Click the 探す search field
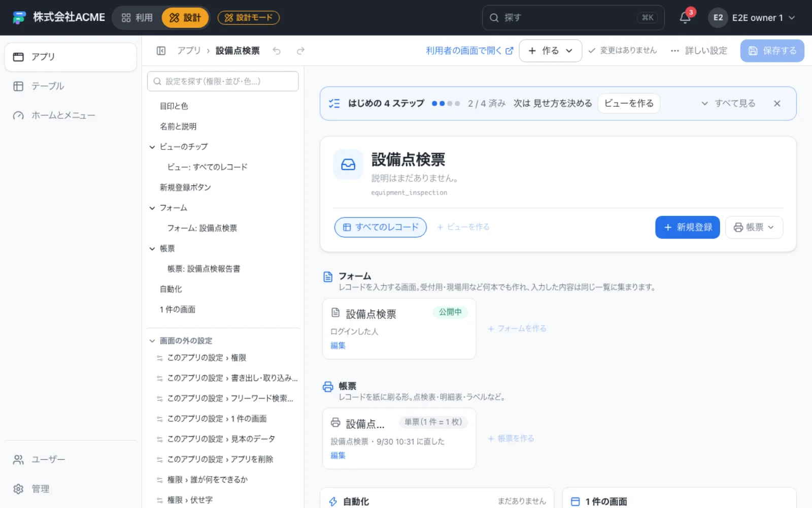Screen dimensions: 812x508 tap(573, 18)
